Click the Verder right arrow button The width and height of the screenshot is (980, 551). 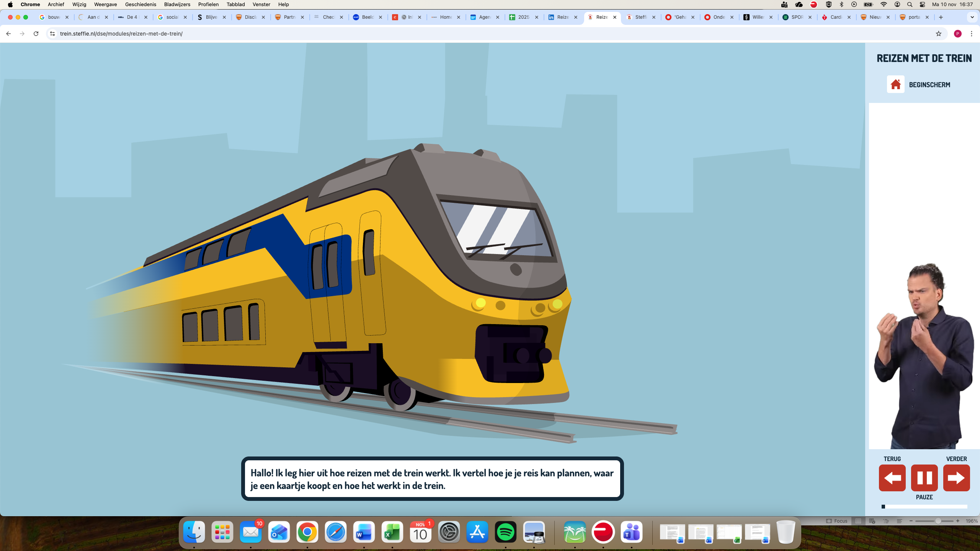pos(956,478)
